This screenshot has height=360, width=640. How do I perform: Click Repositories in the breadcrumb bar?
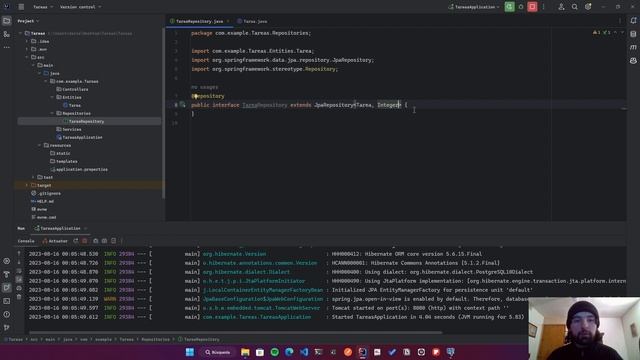click(156, 340)
